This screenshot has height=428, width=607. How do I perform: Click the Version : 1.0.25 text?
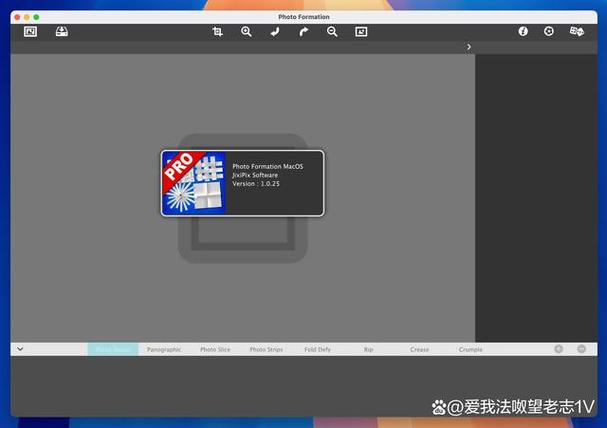pos(256,184)
